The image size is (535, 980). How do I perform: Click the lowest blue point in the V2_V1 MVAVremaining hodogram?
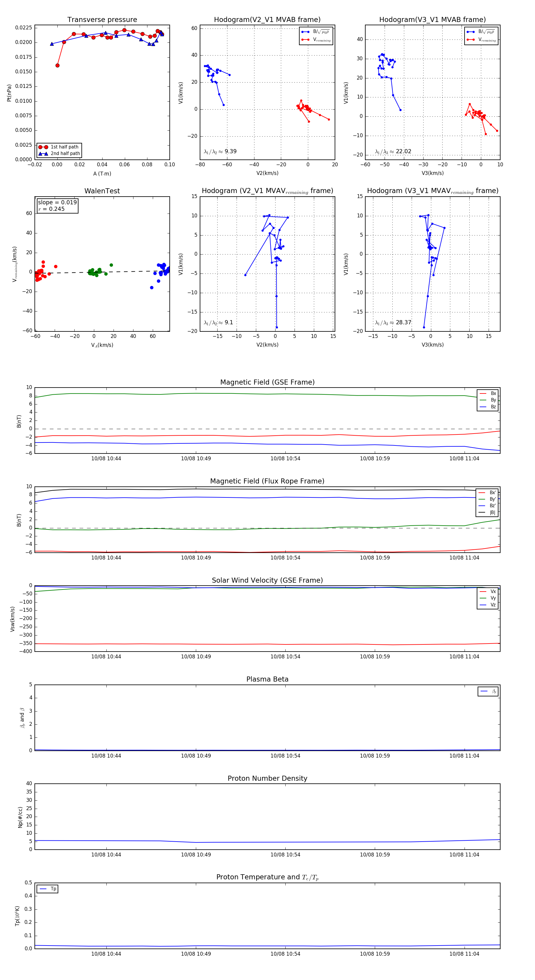click(276, 327)
